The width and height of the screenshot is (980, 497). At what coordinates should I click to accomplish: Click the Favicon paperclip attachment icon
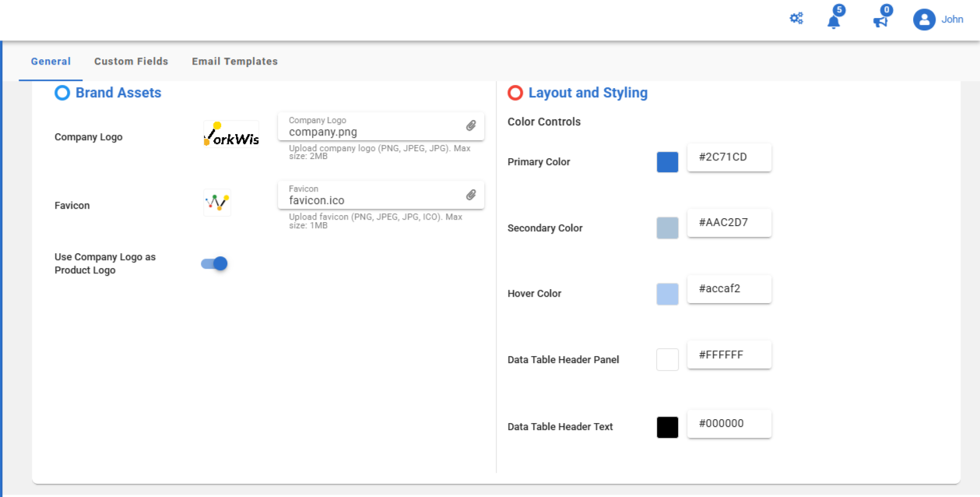click(x=471, y=195)
